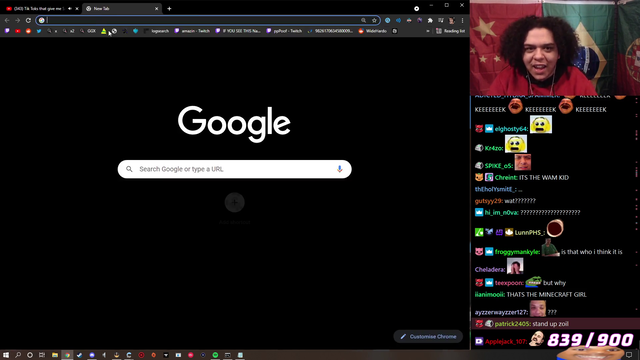Open the Cortana circle on taskbar
The width and height of the screenshot is (640, 360).
[x=30, y=355]
